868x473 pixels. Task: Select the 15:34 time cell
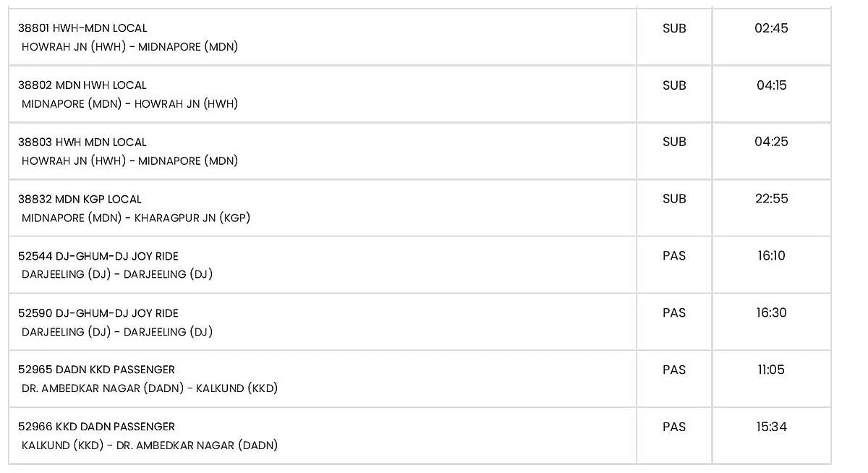tap(771, 427)
